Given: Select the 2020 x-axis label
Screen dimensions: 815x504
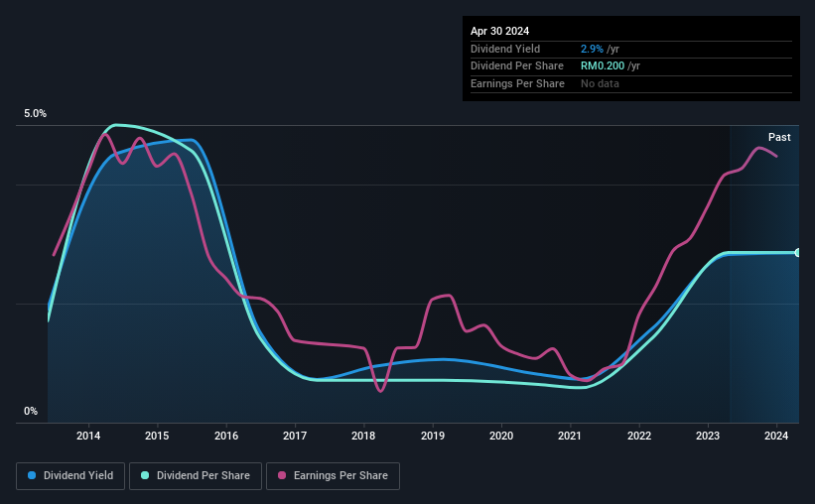Looking at the screenshot, I should point(501,436).
